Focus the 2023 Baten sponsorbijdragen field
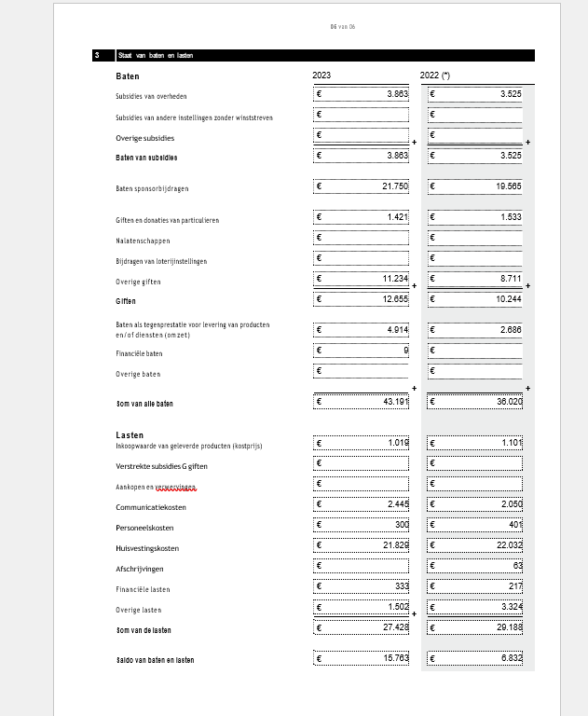 coord(362,187)
